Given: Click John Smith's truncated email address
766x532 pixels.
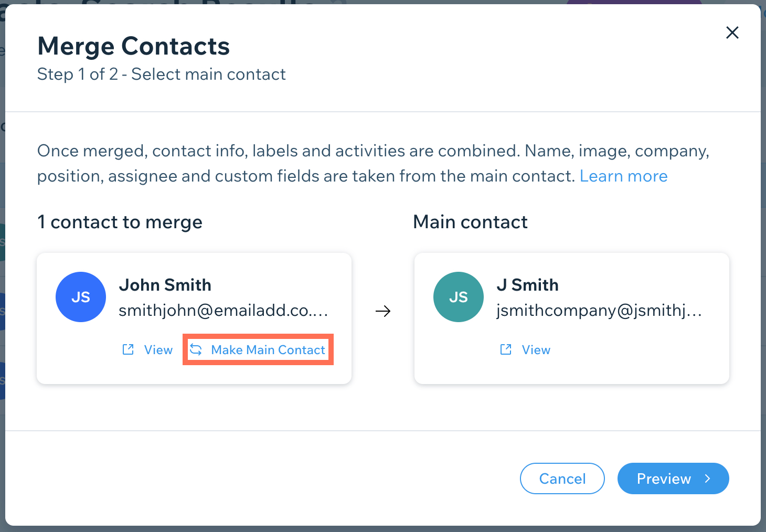Looking at the screenshot, I should [x=224, y=311].
